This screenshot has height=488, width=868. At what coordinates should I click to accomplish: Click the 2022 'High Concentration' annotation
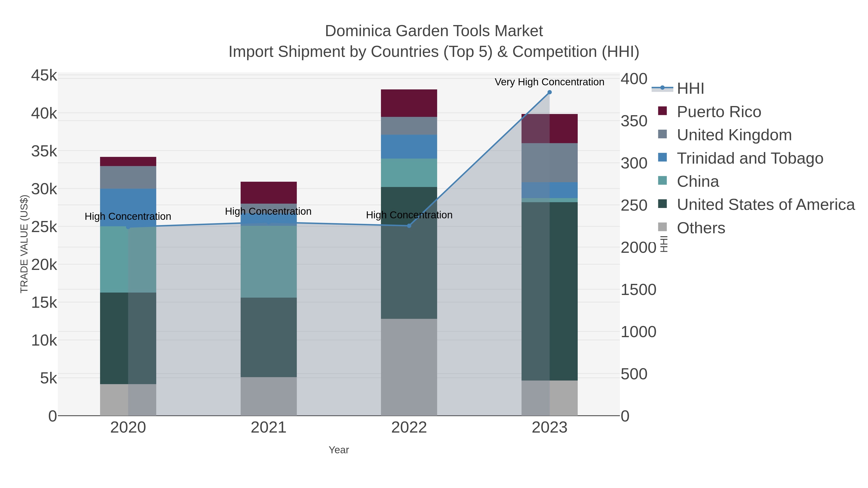point(409,215)
